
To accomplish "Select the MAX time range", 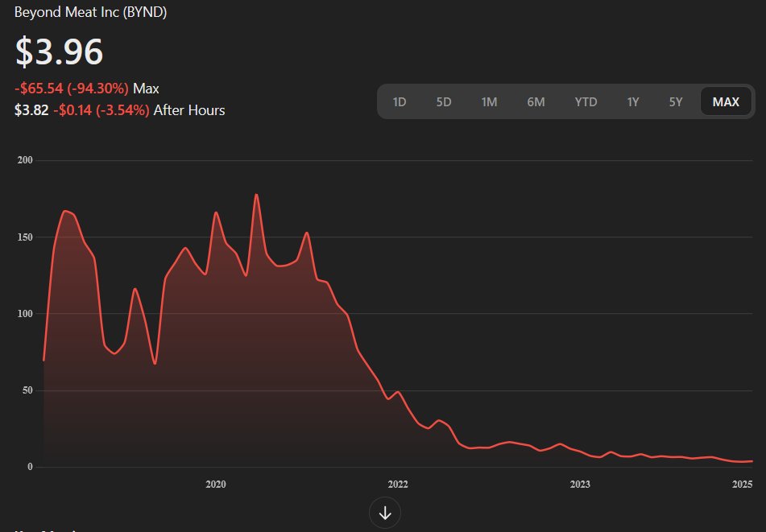I will (x=726, y=101).
